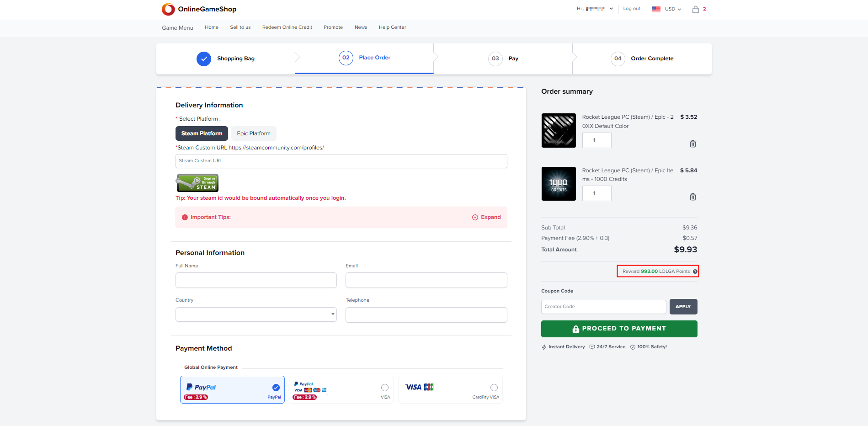This screenshot has height=426, width=868.
Task: Open Game Menu in navigation
Action: click(x=177, y=28)
